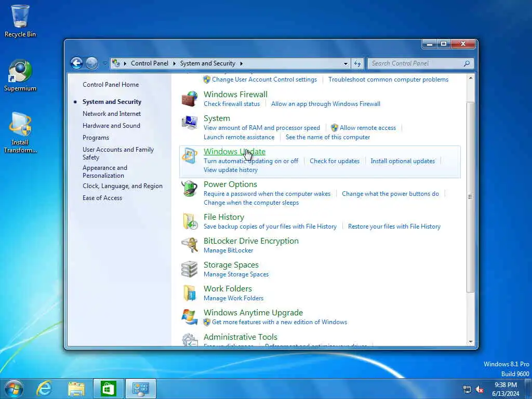Open the Start orb button
This screenshot has height=399, width=532.
pyautogui.click(x=14, y=389)
